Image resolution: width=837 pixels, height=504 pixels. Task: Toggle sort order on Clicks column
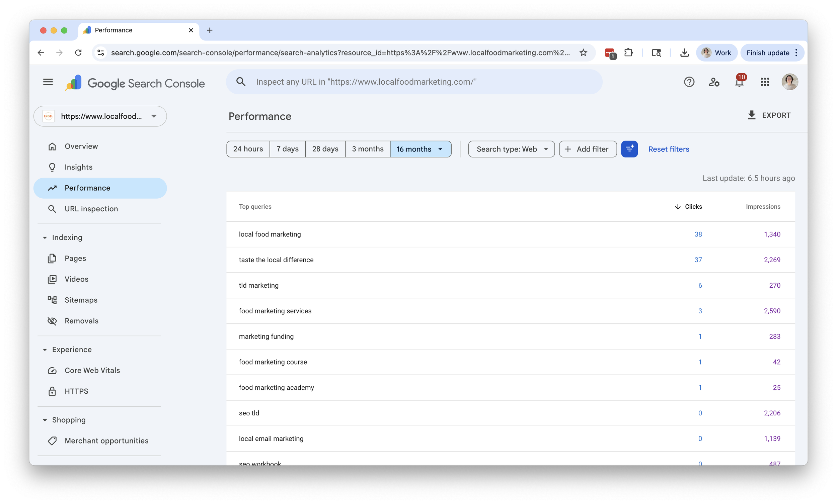(x=688, y=206)
